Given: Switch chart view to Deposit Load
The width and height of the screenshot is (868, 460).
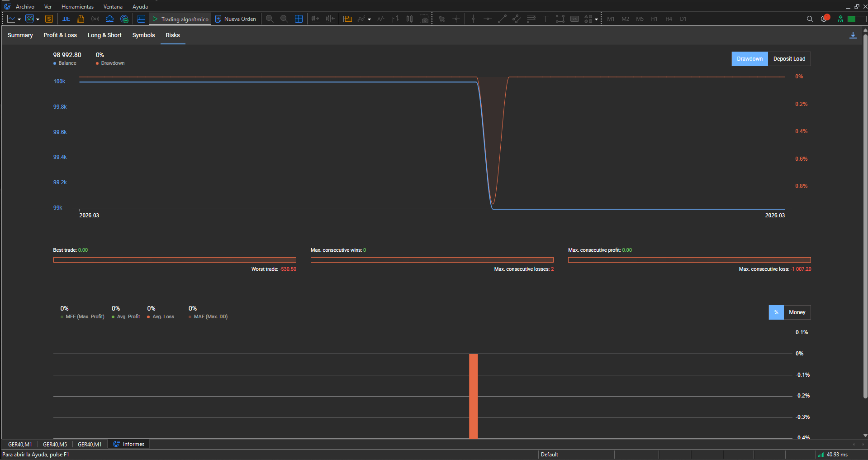Looking at the screenshot, I should pos(789,59).
